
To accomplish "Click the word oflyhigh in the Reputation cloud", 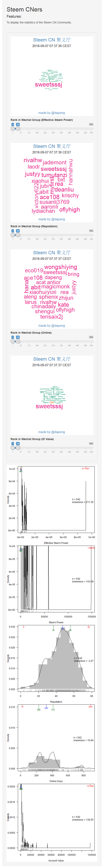I will 70,210.
